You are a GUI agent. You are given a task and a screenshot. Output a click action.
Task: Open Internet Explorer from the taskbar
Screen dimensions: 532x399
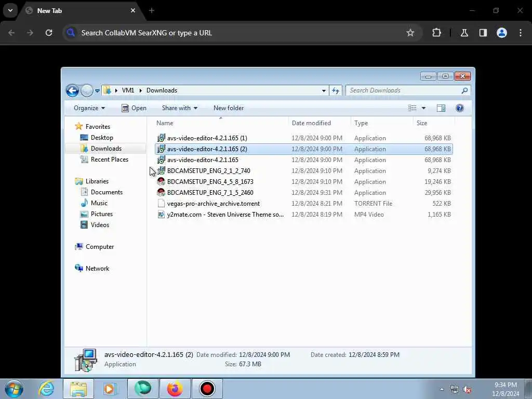(x=46, y=389)
